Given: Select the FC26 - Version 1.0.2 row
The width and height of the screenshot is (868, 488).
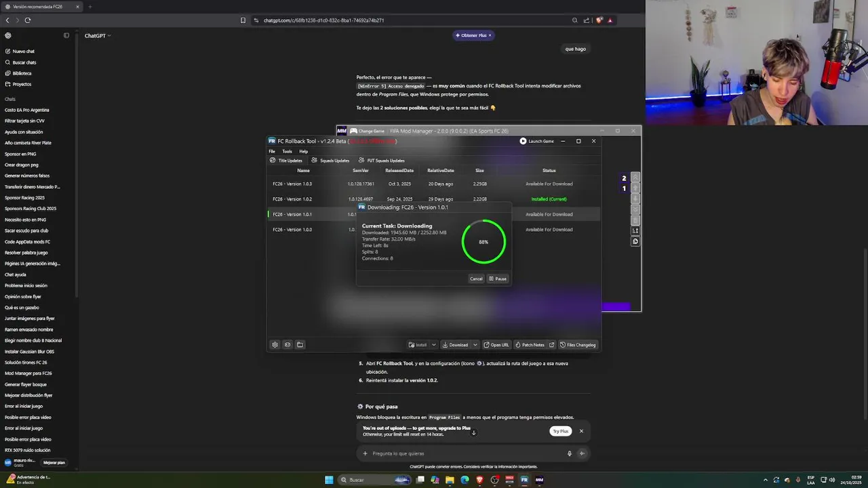Looking at the screenshot, I should pos(434,199).
